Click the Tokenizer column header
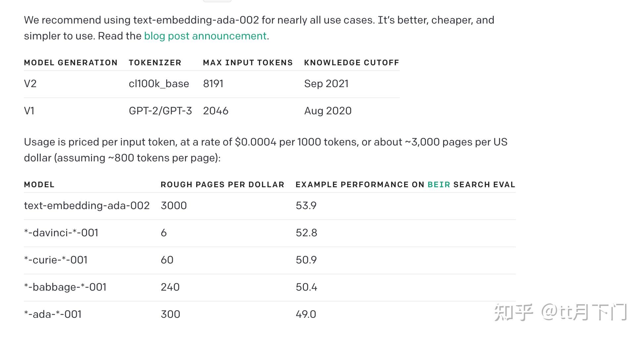 point(155,63)
